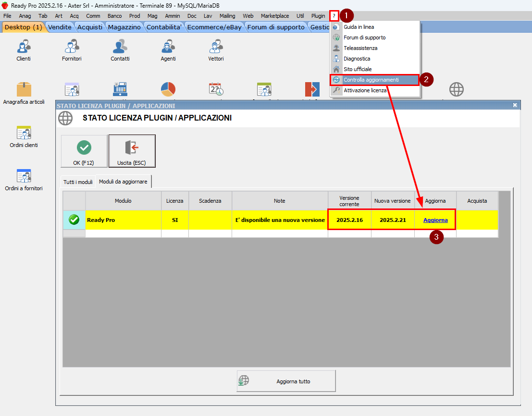Open the Util menu
Viewport: 532px width, 416px height.
[x=300, y=16]
